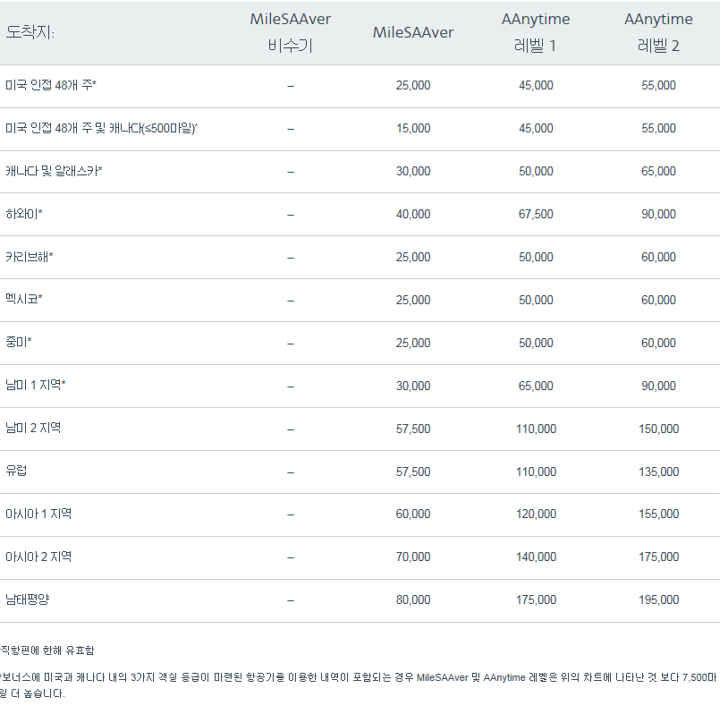Select the '아시아 1 지역' row label
Screen dimensions: 728x714
38,514
